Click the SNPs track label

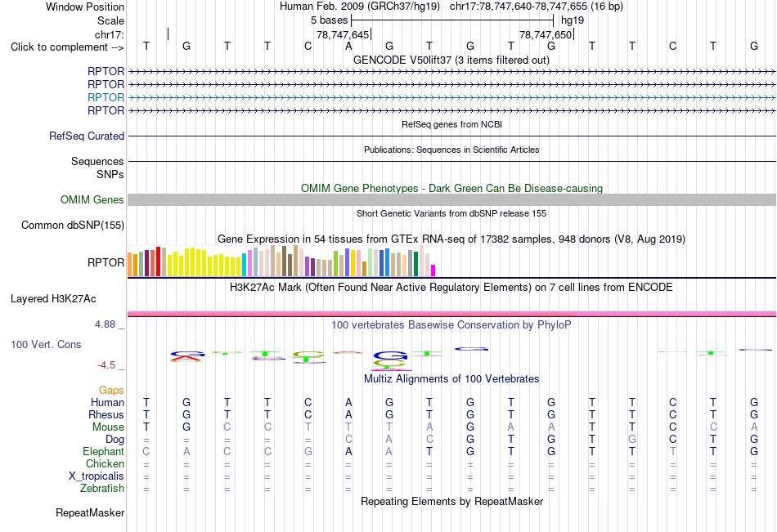point(110,174)
